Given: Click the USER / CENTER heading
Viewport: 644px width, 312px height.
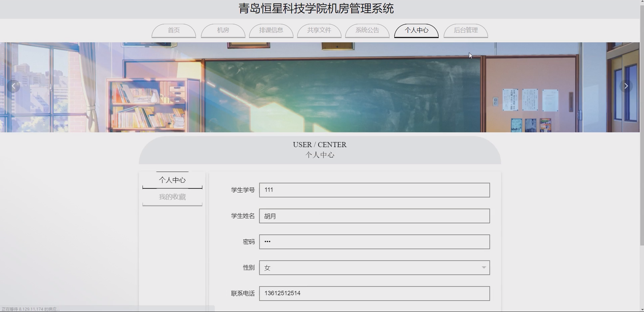Looking at the screenshot, I should pos(320,145).
